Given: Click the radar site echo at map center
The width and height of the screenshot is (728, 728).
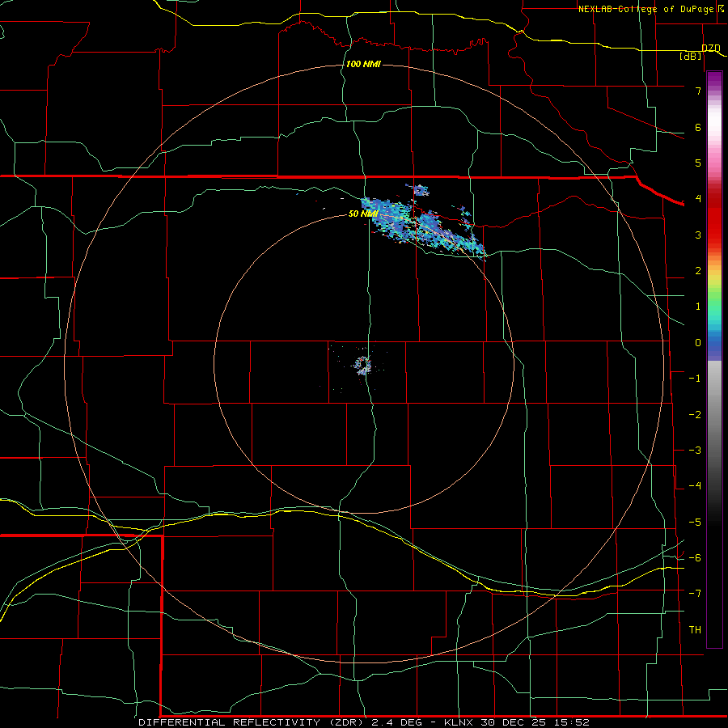Looking at the screenshot, I should point(362,365).
